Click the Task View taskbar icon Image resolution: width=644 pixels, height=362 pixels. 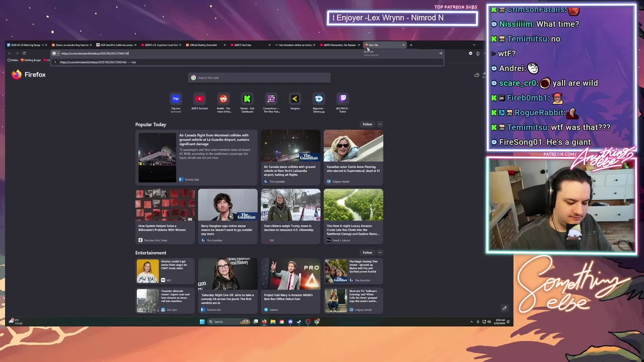(256, 322)
